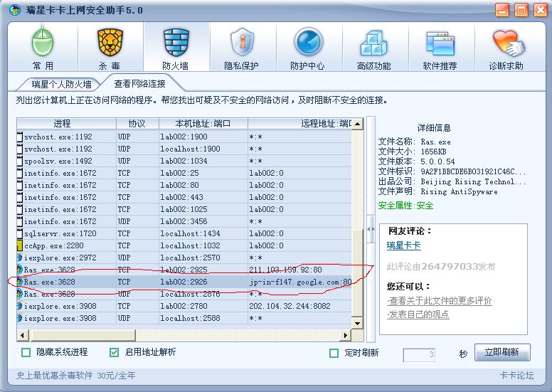Switch to 查看网络连接 tab
552x392 pixels.
point(139,84)
